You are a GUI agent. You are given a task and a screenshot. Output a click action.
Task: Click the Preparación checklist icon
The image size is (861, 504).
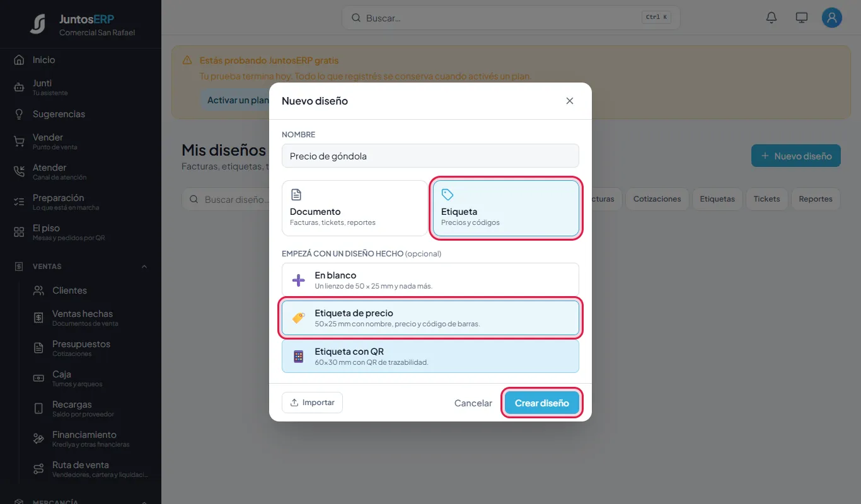tap(19, 202)
